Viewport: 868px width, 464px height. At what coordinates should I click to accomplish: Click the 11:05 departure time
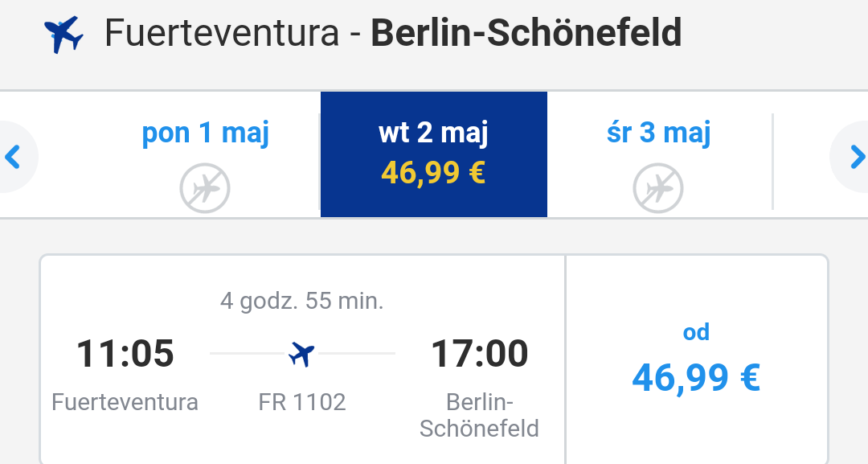(x=125, y=353)
